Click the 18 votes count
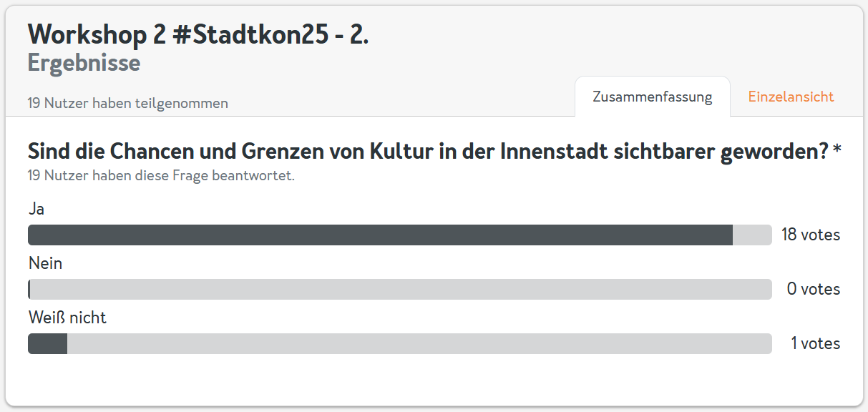The height and width of the screenshot is (412, 868). [x=811, y=235]
